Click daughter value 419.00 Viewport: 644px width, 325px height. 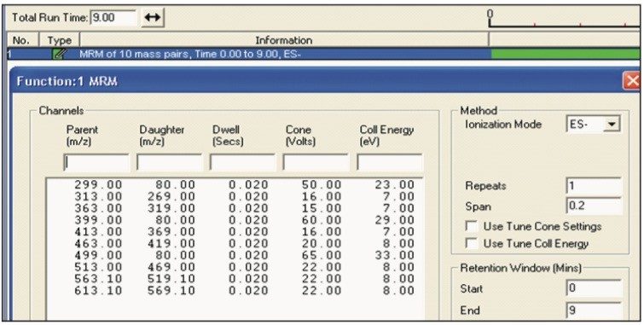point(171,244)
